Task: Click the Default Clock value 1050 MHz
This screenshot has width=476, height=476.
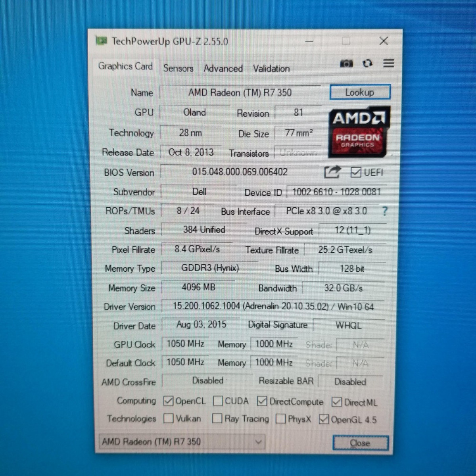Action: (x=185, y=362)
